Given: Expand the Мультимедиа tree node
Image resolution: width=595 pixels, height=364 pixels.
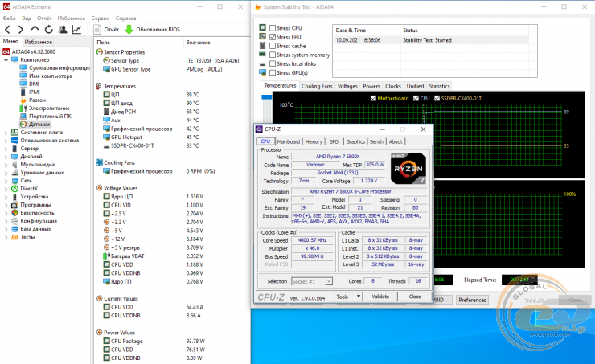Looking at the screenshot, I should coord(6,165).
